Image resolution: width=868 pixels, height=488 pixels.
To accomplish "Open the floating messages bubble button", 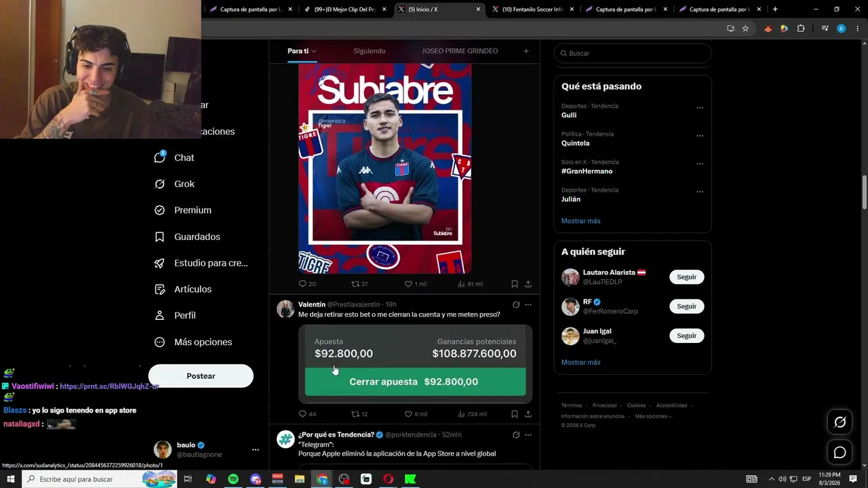I will tap(840, 452).
